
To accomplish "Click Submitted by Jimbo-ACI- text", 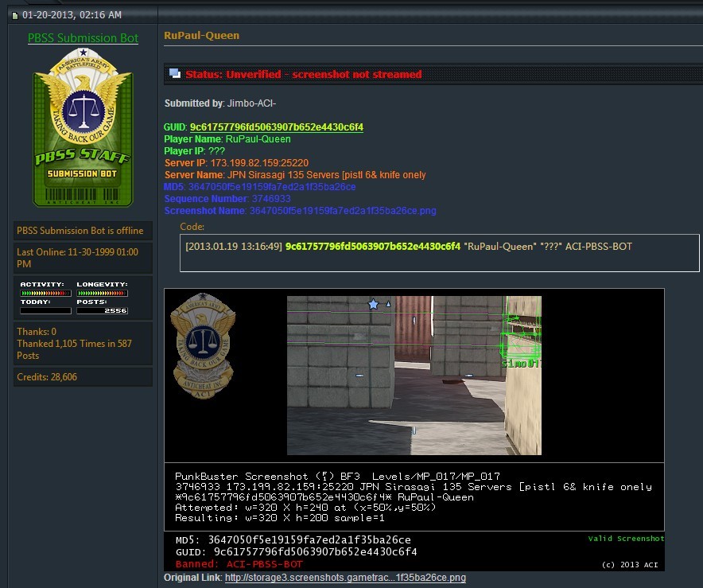I will tap(220, 103).
